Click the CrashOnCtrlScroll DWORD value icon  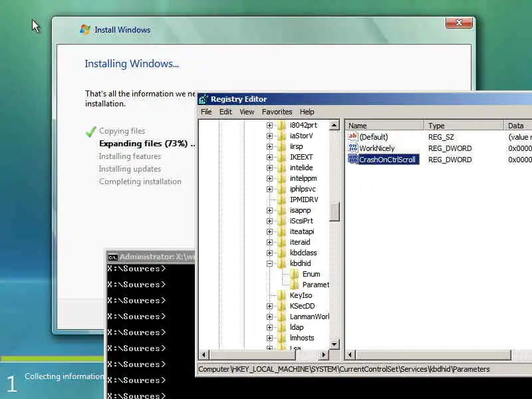click(353, 159)
